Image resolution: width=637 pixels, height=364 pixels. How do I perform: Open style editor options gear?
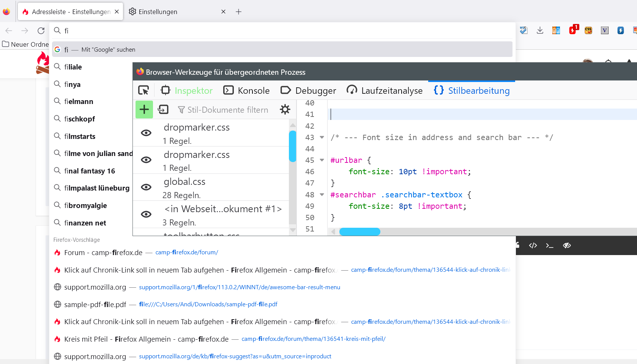[x=285, y=110]
